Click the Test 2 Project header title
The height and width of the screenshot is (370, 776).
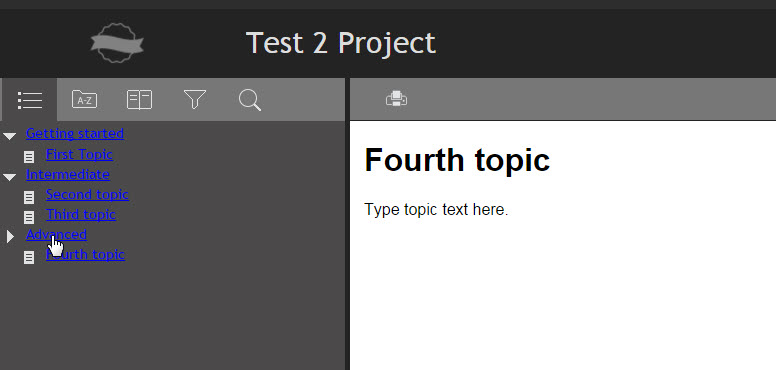[340, 43]
